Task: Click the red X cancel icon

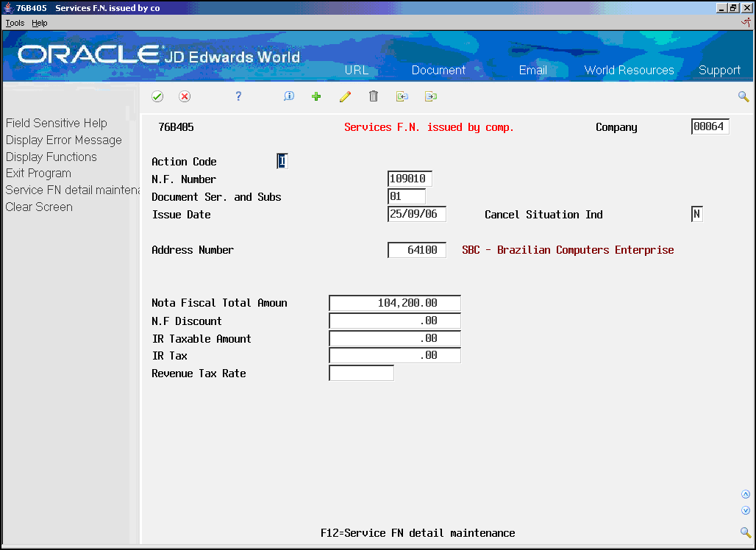Action: (x=185, y=96)
